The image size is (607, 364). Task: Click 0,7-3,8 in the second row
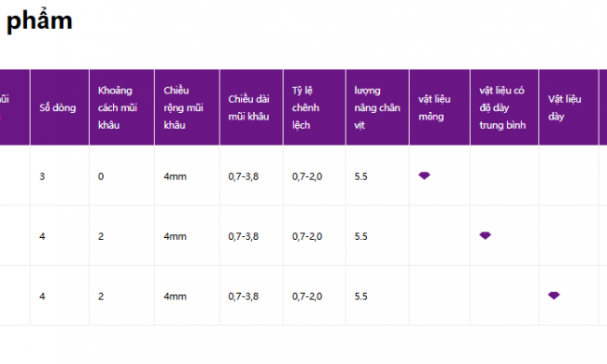pyautogui.click(x=243, y=236)
